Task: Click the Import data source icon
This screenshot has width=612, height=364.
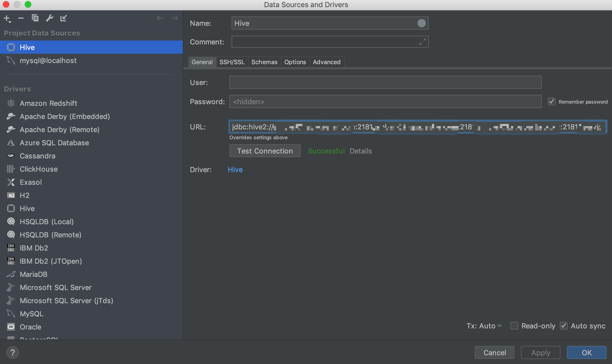Action: (x=63, y=18)
